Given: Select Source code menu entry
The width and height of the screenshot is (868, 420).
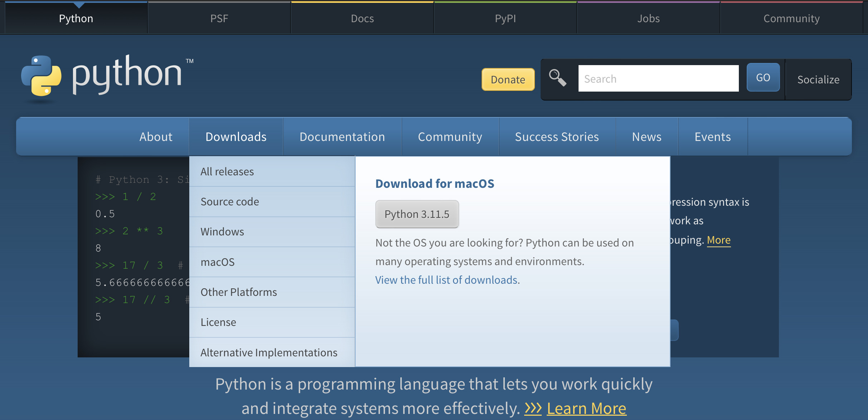Looking at the screenshot, I should (x=272, y=201).
